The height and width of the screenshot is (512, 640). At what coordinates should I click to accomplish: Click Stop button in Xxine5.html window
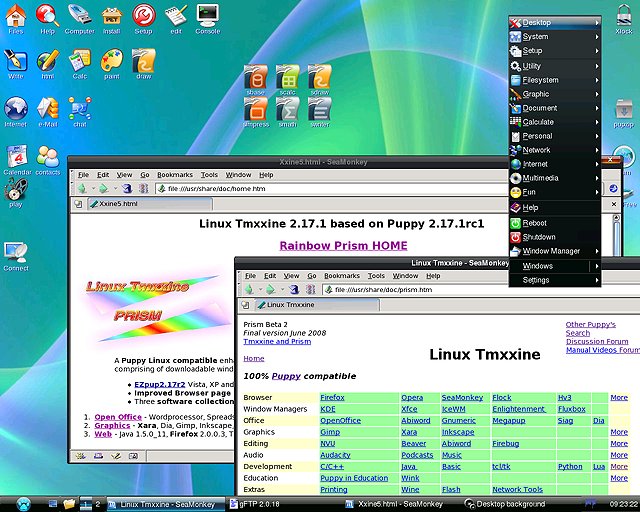point(143,188)
